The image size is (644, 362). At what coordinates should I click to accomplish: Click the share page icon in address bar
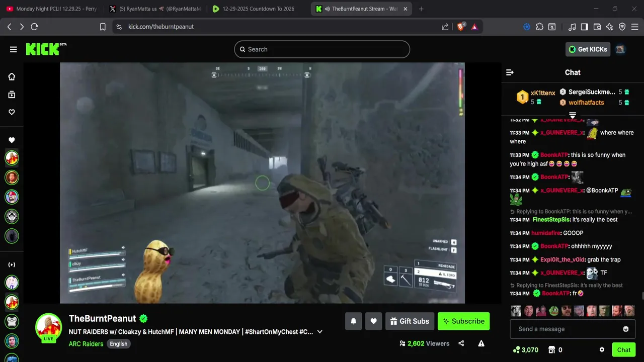pos(445,27)
